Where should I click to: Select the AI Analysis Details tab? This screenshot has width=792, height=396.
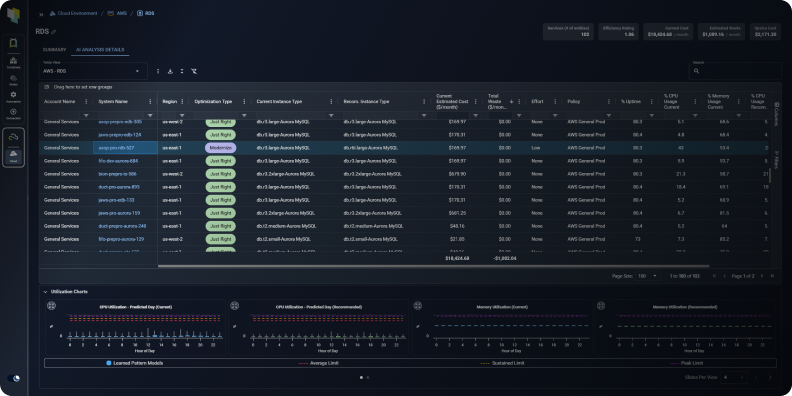coord(100,50)
